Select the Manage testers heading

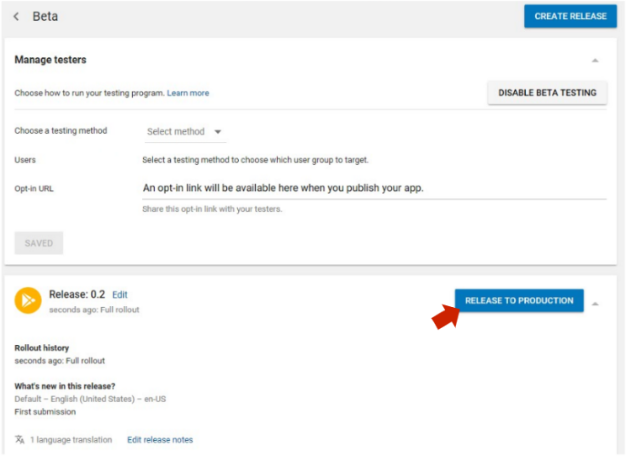[x=50, y=60]
